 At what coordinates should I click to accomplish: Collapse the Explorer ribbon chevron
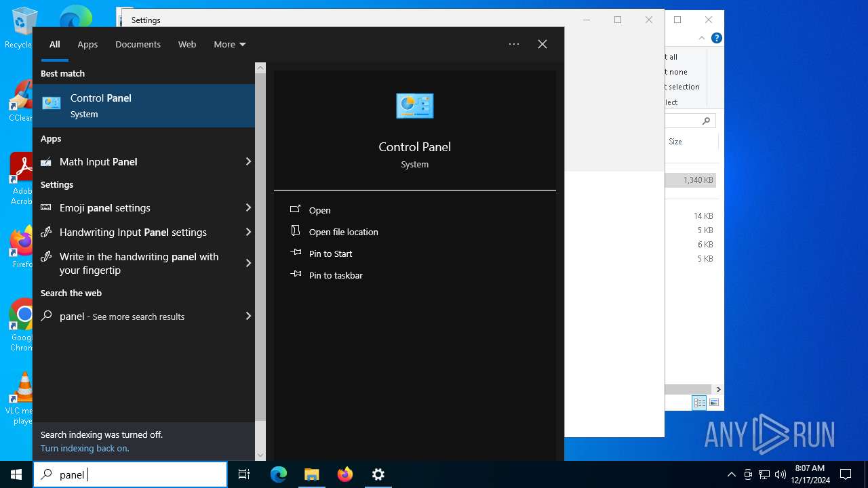(x=701, y=38)
